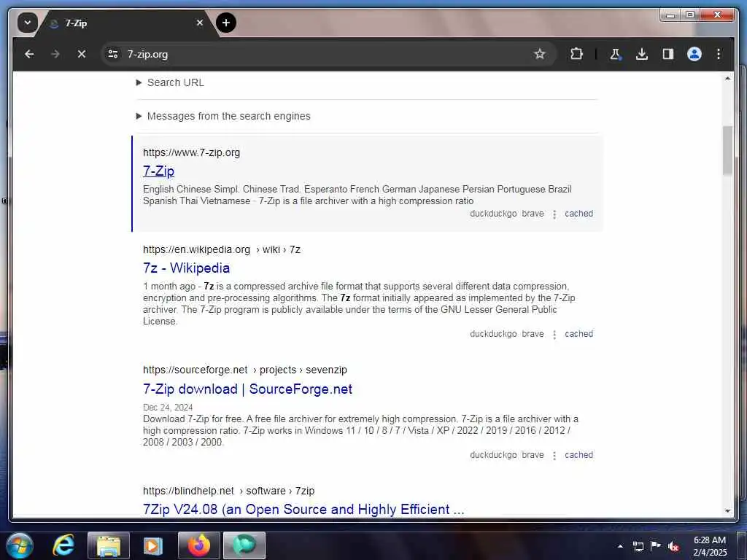The image size is (747, 560).
Task: Open Chrome Labs flask icon
Action: (x=615, y=54)
